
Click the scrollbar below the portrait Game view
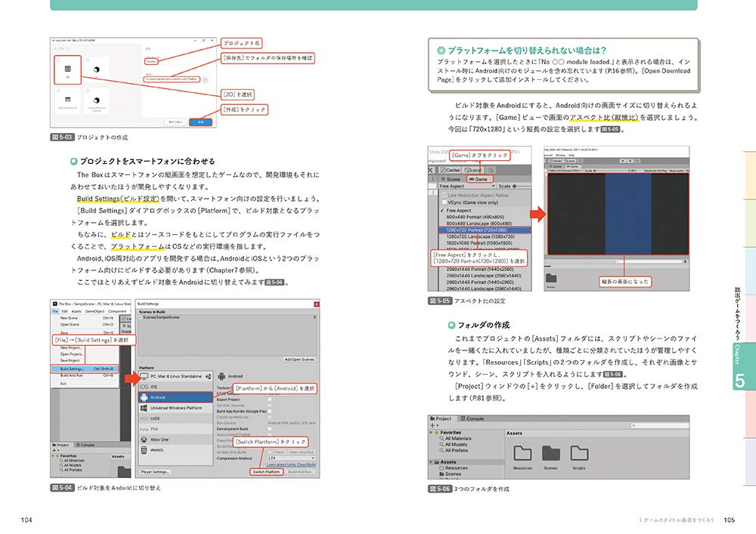click(x=649, y=261)
